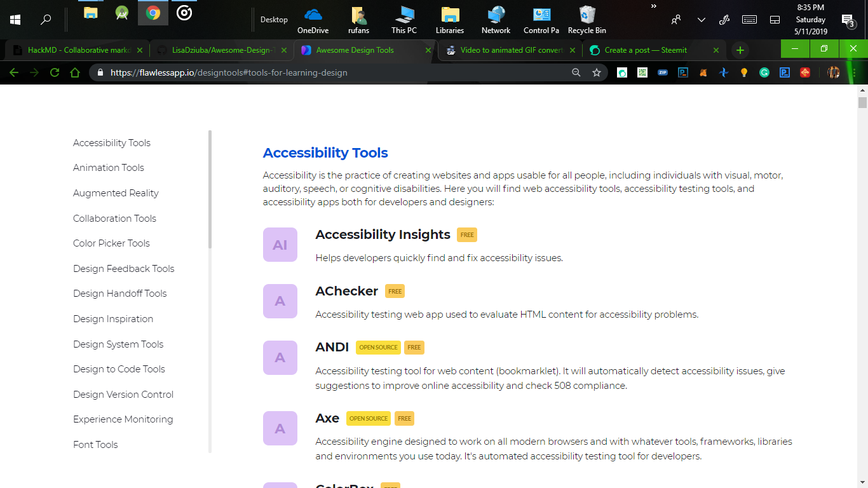
Task: Open the circular target app in taskbar
Action: (184, 13)
